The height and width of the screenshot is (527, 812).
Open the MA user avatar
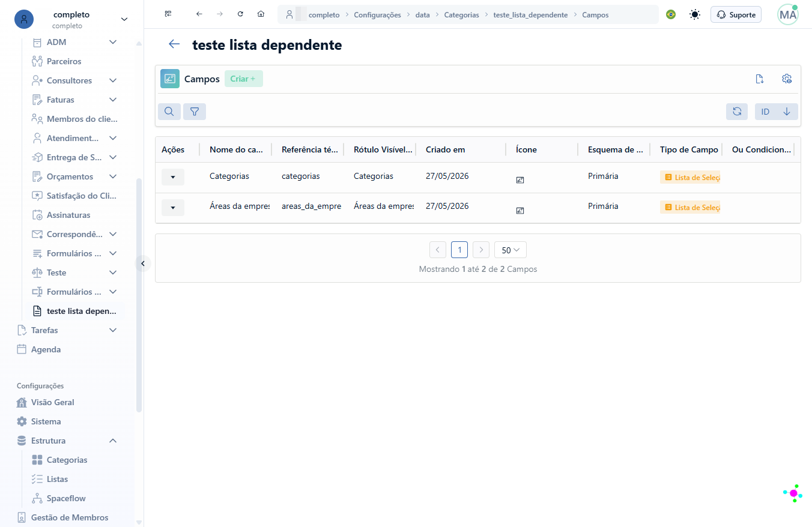point(787,14)
